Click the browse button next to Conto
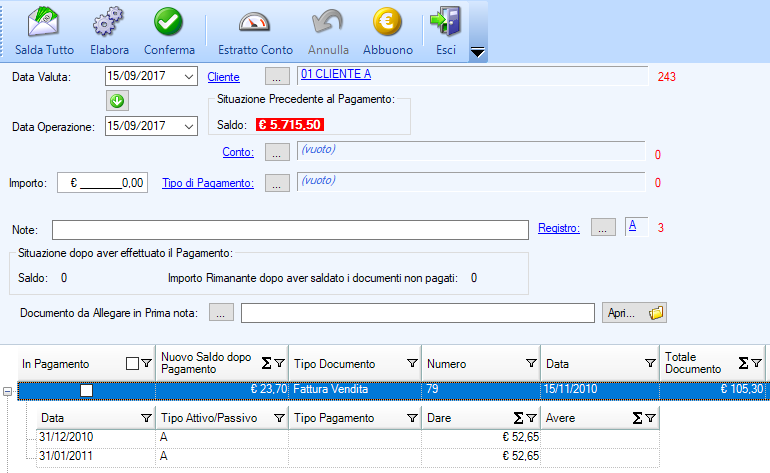Image resolution: width=770 pixels, height=473 pixels. [x=277, y=152]
